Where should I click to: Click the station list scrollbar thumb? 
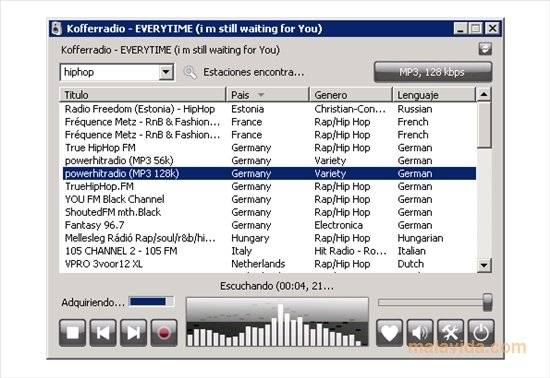click(x=484, y=125)
